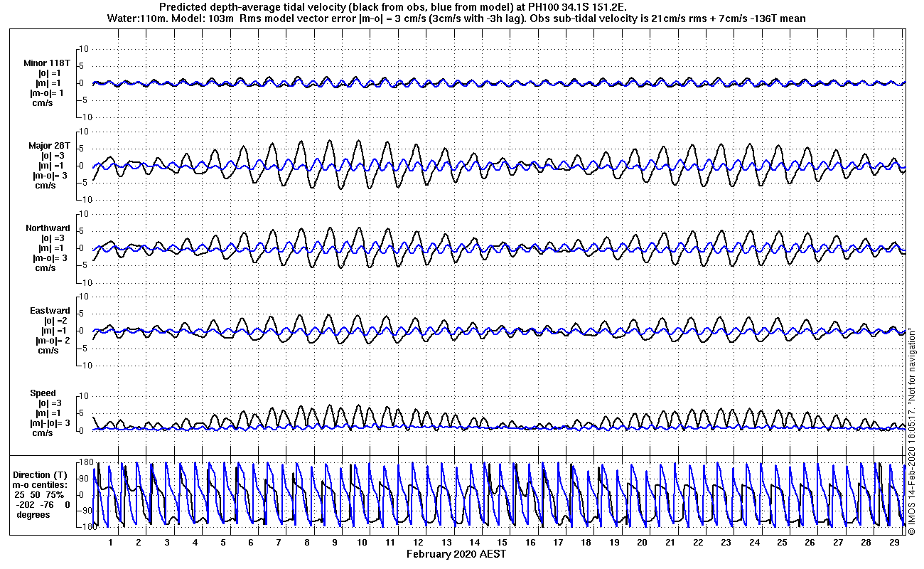Select the 'Eastward' panel label
Screen dimensions: 924x569
[50, 311]
